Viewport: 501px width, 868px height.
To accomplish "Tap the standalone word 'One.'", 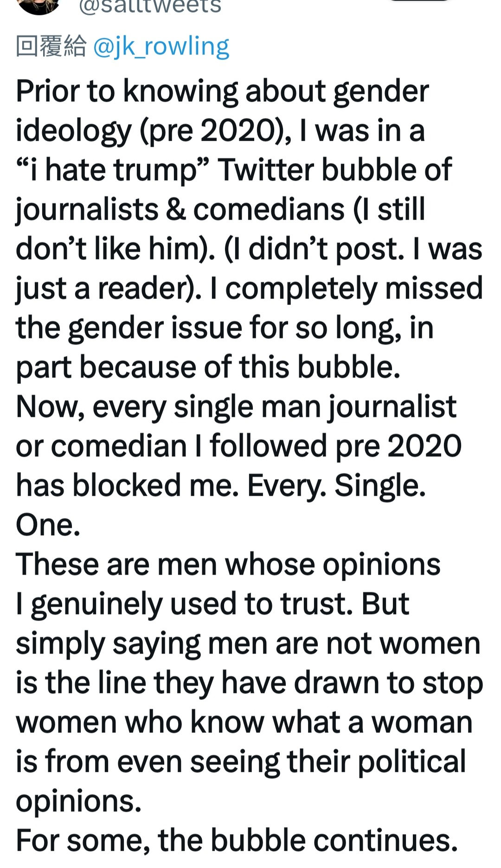I will coord(48,525).
